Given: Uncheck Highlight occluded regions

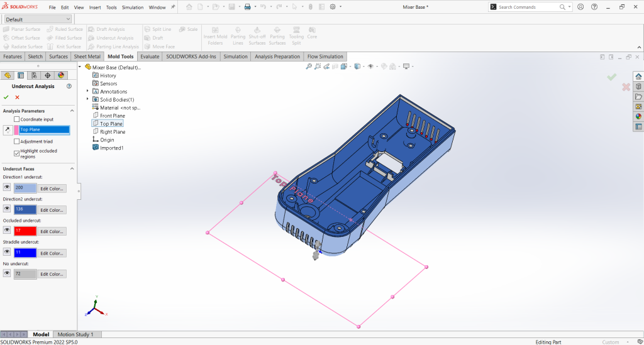Looking at the screenshot, I should coord(17,153).
